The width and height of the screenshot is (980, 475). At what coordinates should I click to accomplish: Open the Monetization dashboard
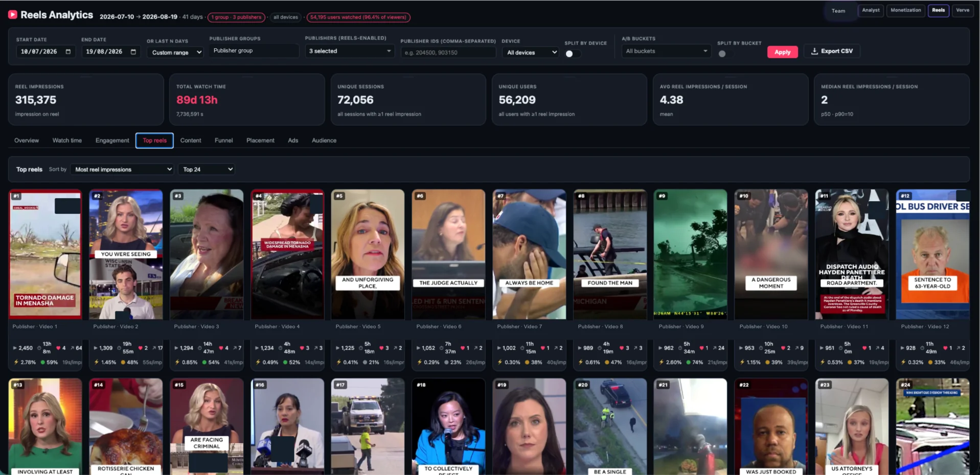[905, 10]
